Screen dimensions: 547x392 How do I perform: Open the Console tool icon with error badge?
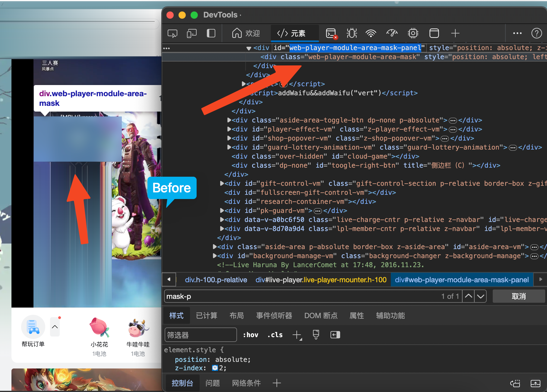(332, 33)
